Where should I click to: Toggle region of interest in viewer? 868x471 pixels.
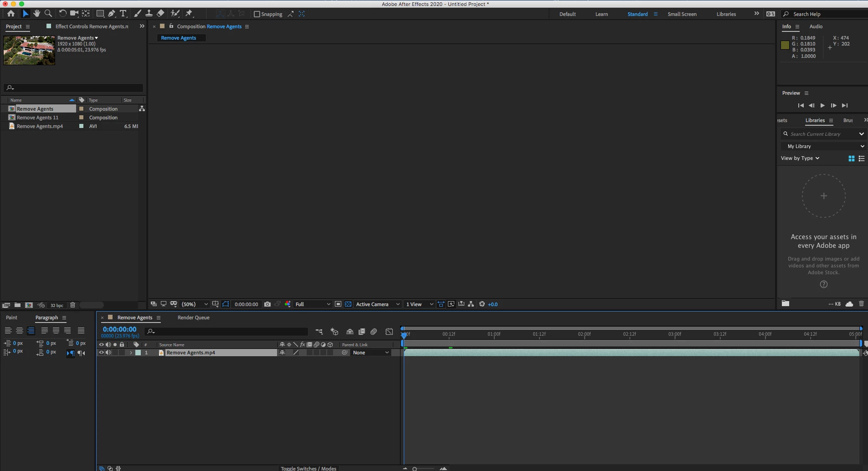[x=338, y=304]
